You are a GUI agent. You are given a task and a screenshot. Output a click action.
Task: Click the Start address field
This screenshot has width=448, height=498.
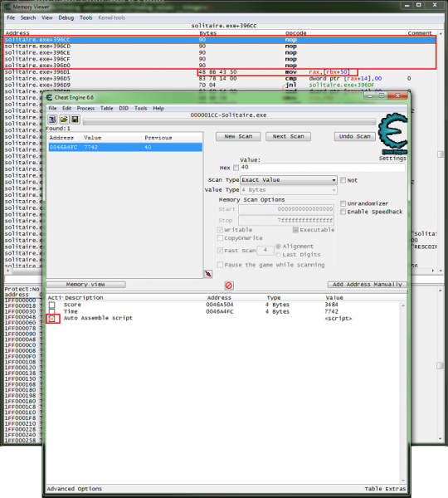[286, 209]
